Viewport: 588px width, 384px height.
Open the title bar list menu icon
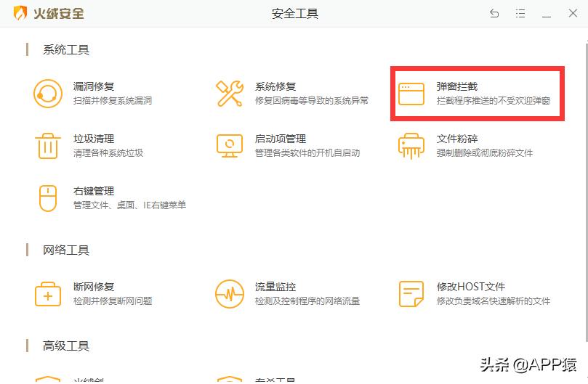(520, 14)
